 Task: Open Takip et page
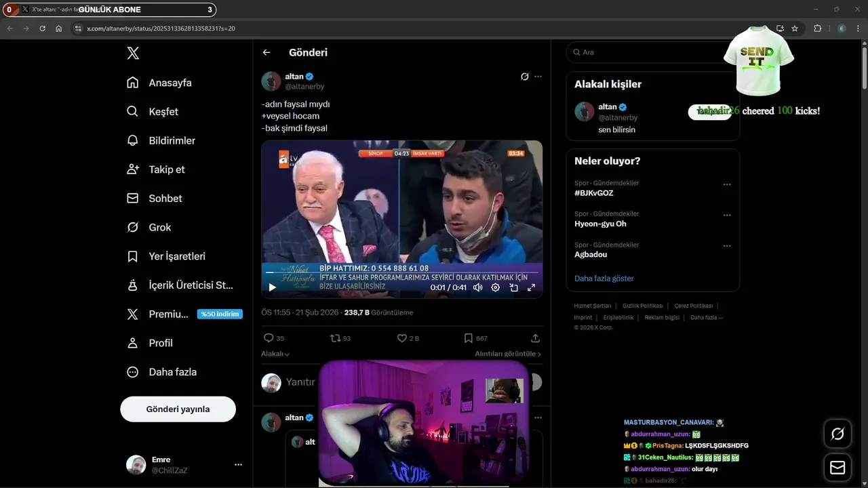point(156,169)
